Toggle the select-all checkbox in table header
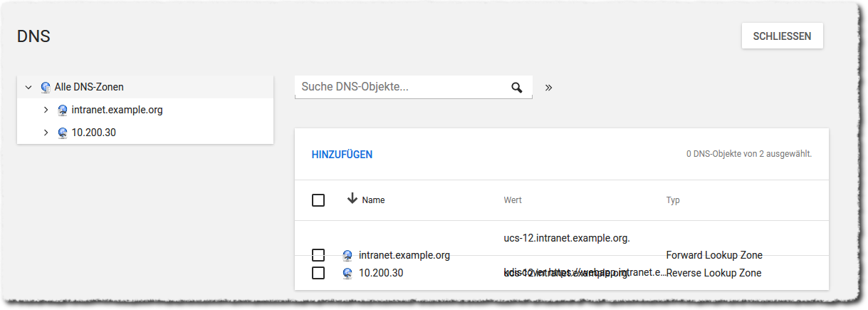The height and width of the screenshot is (310, 868). (318, 200)
